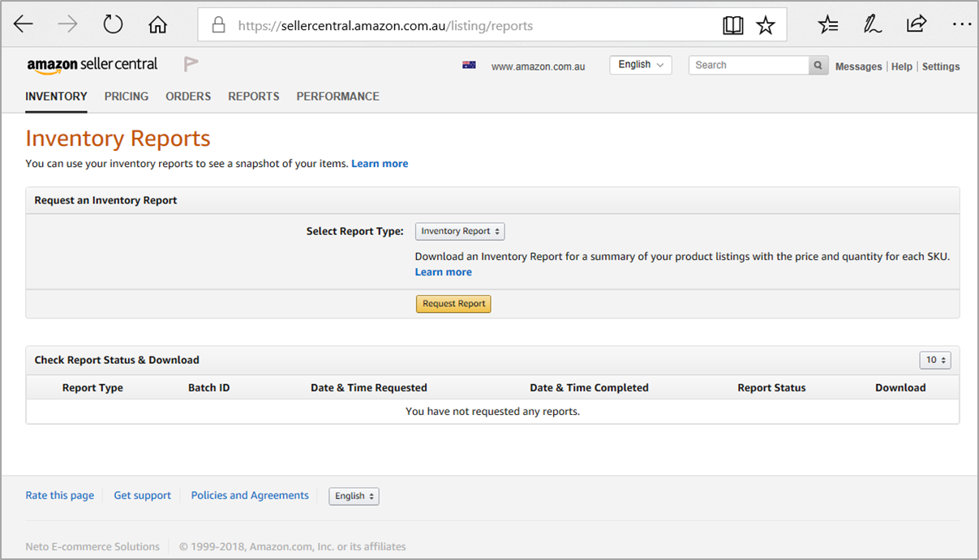Viewport: 979px width, 560px height.
Task: Click the Report Status column header
Action: [771, 387]
